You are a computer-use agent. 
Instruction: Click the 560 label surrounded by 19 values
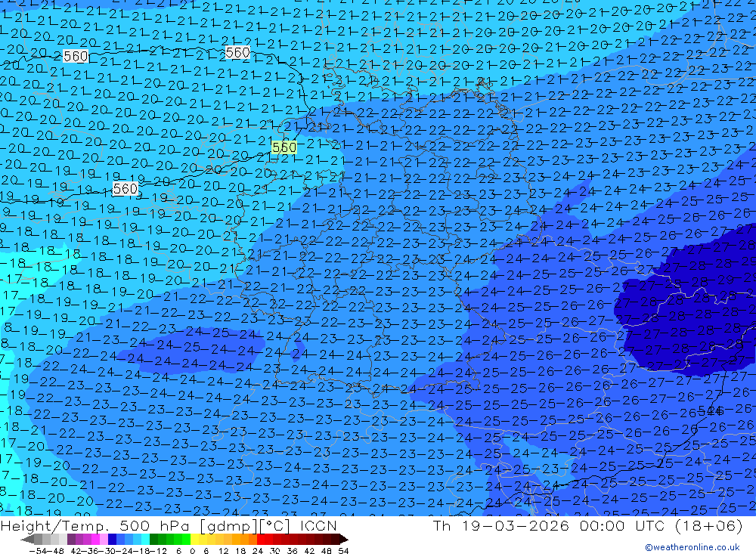(125, 188)
